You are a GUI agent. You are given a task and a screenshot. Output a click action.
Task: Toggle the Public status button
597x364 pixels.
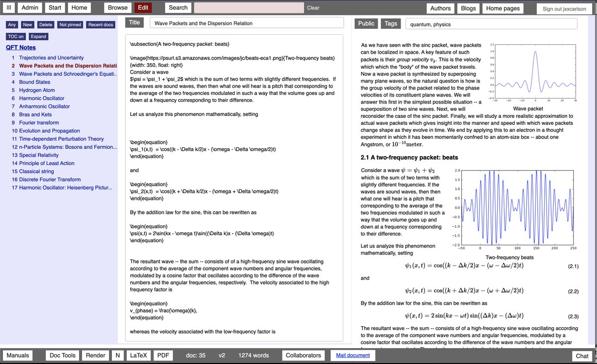[x=366, y=23]
